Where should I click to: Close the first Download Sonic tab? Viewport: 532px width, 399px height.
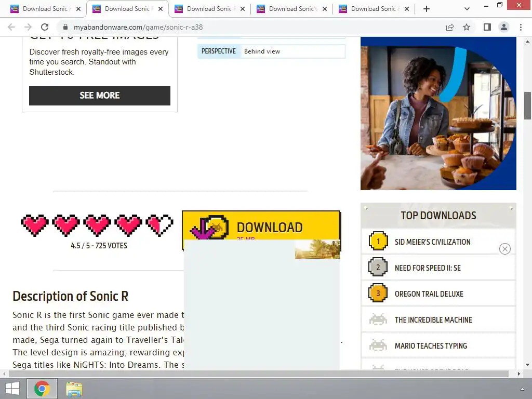pyautogui.click(x=78, y=9)
